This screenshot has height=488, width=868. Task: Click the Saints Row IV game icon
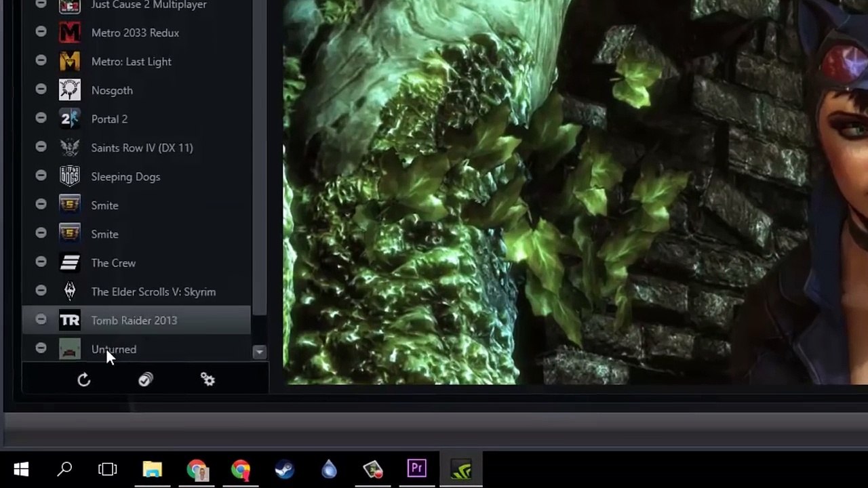[x=70, y=148]
